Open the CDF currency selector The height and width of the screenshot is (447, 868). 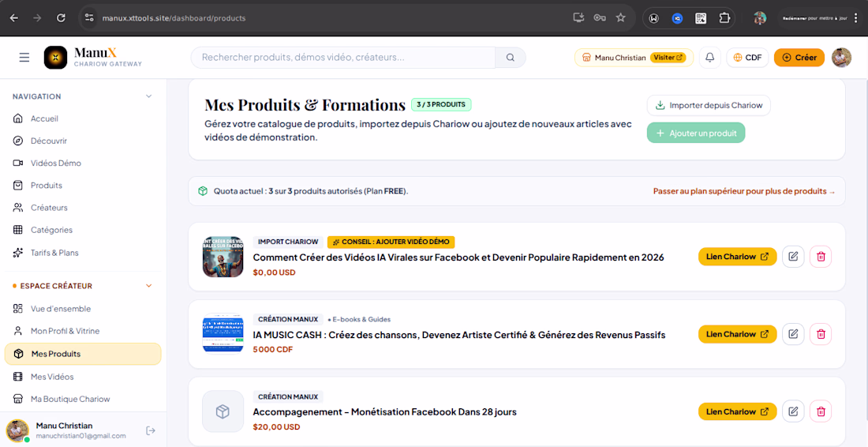pyautogui.click(x=747, y=58)
